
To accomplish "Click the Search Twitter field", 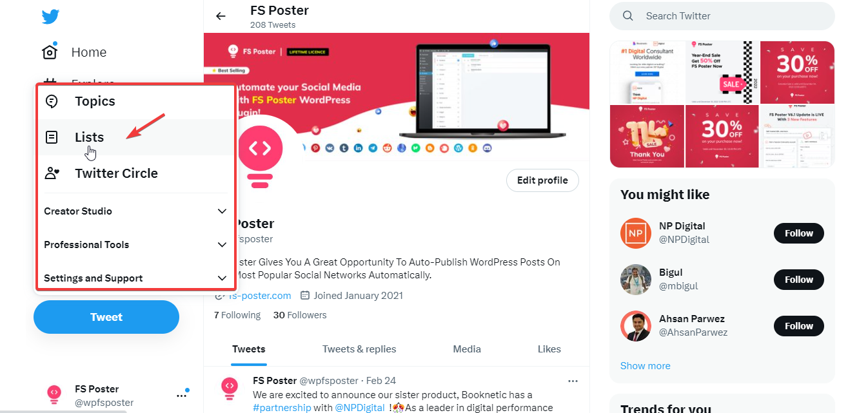I will [x=722, y=16].
